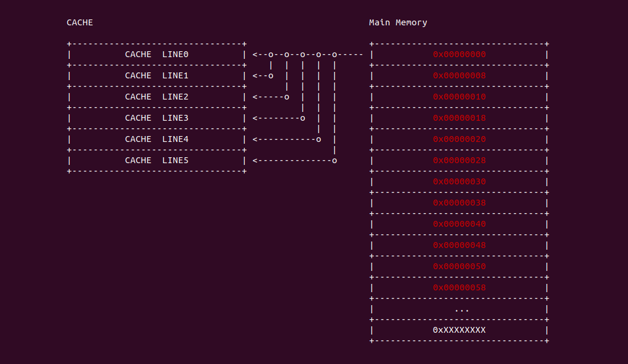Click the Main Memory heading
Image resolution: width=628 pixels, height=364 pixels.
(398, 22)
